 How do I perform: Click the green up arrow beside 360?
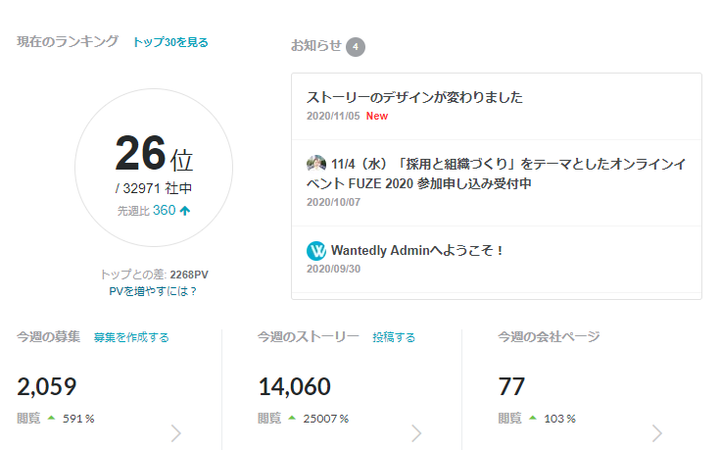(x=185, y=211)
